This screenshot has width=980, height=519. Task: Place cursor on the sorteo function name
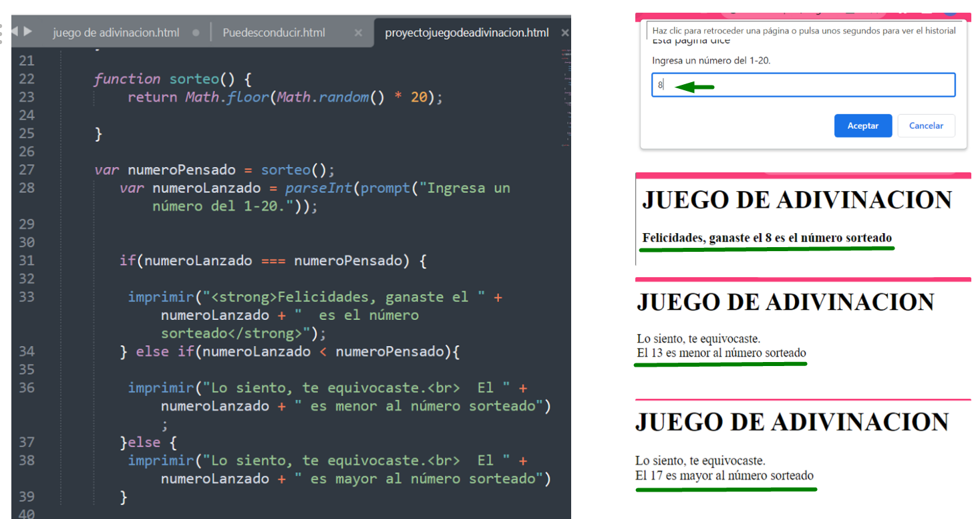194,78
